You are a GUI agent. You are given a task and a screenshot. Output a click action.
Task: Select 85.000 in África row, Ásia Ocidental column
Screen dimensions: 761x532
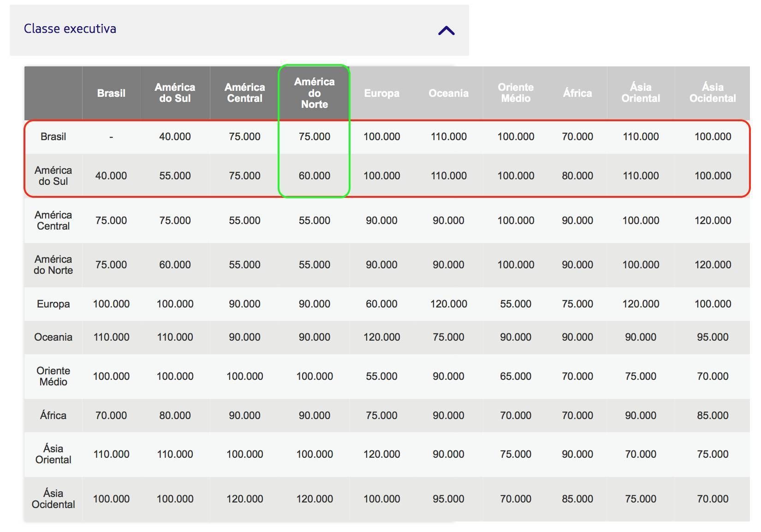point(713,415)
